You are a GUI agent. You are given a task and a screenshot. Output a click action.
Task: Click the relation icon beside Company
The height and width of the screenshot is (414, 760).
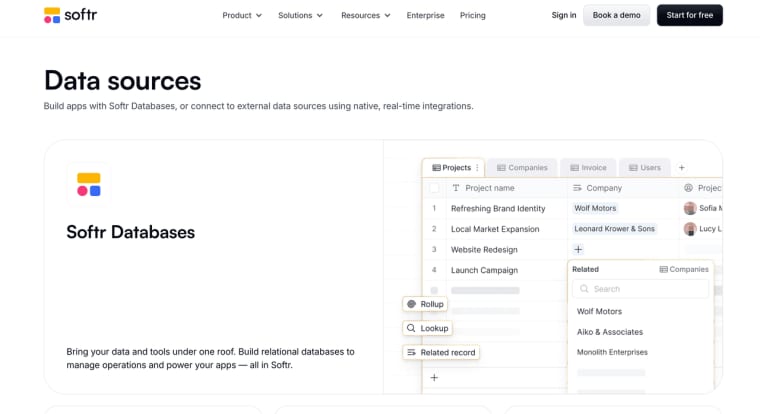[577, 188]
